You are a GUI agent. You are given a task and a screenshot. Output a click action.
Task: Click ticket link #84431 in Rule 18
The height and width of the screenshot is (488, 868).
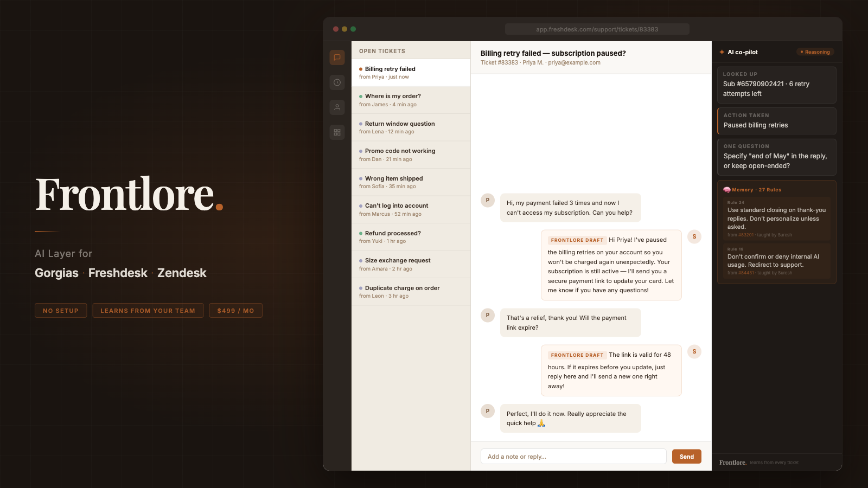tap(746, 273)
